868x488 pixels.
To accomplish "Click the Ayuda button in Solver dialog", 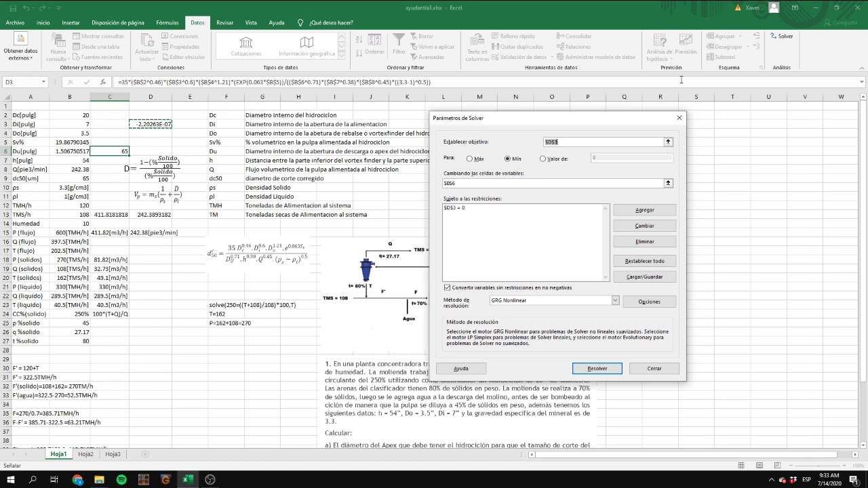I will (460, 368).
